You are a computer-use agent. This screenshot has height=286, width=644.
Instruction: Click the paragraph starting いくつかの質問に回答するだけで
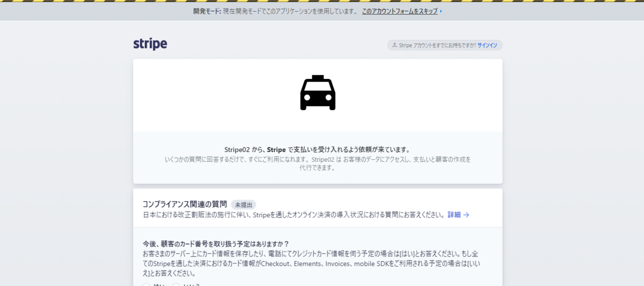pyautogui.click(x=318, y=163)
